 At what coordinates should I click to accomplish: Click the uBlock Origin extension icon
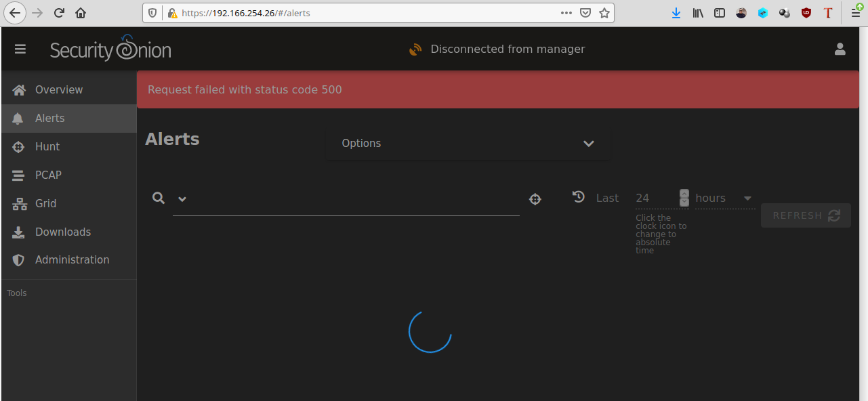click(x=806, y=13)
